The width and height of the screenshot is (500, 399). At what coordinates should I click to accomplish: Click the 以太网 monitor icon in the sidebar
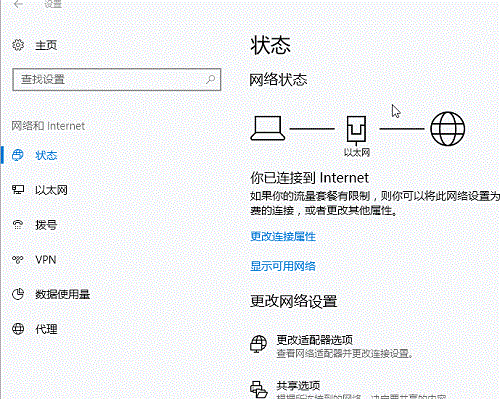click(x=18, y=190)
